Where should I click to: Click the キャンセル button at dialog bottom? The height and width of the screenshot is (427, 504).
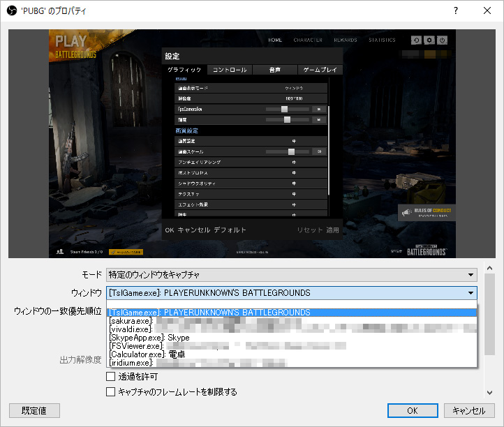point(469,411)
